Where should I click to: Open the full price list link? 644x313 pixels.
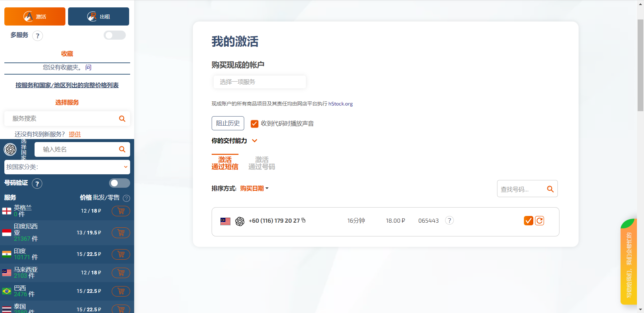(x=67, y=85)
